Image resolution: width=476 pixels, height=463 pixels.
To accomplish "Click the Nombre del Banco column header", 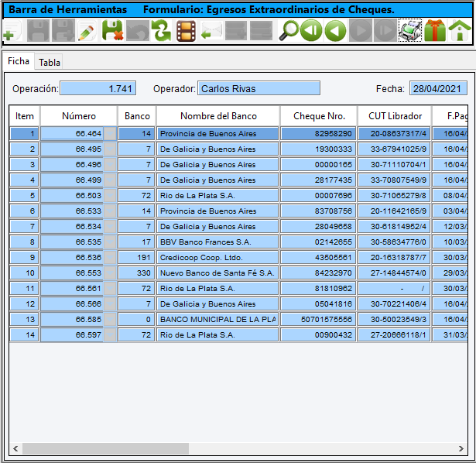I will pos(218,116).
